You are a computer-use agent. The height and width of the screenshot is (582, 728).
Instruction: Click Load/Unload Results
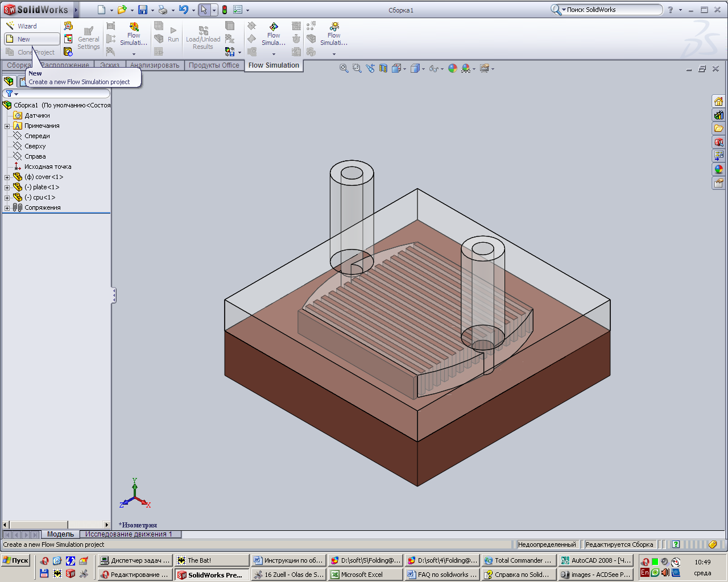(x=203, y=39)
